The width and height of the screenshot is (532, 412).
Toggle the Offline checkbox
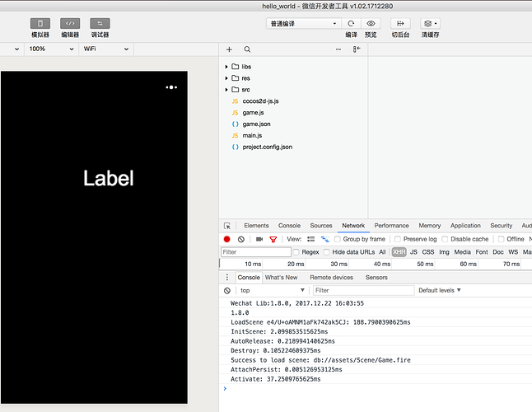[x=501, y=239]
